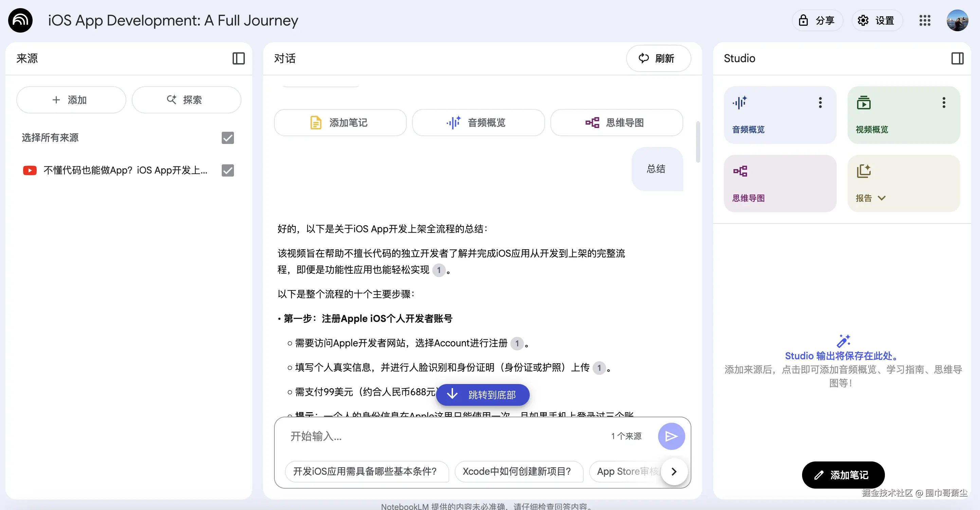The height and width of the screenshot is (510, 980).
Task: Open the 设置 settings gear
Action: (x=877, y=20)
